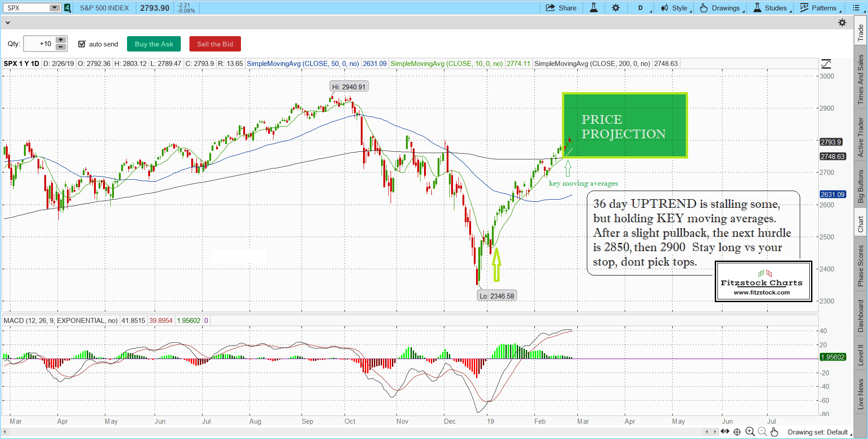The height and width of the screenshot is (439, 868).
Task: Click the flask icon beside Share
Action: 594,8
